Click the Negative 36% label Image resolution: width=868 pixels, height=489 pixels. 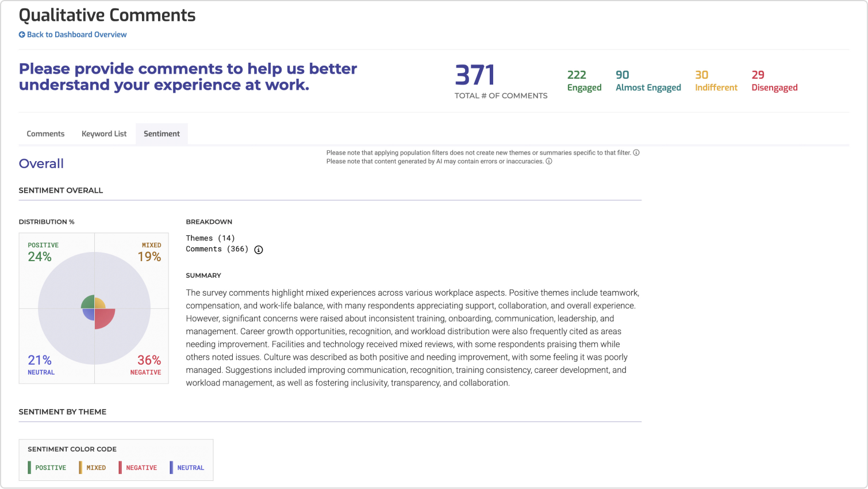pyautogui.click(x=146, y=365)
